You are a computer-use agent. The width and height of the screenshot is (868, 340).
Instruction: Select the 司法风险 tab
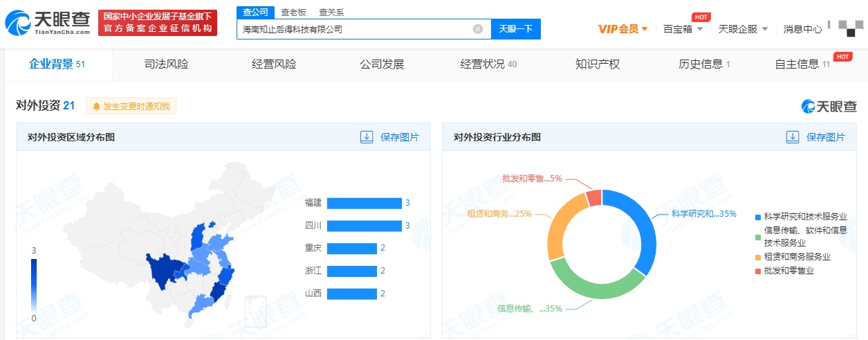coord(166,64)
